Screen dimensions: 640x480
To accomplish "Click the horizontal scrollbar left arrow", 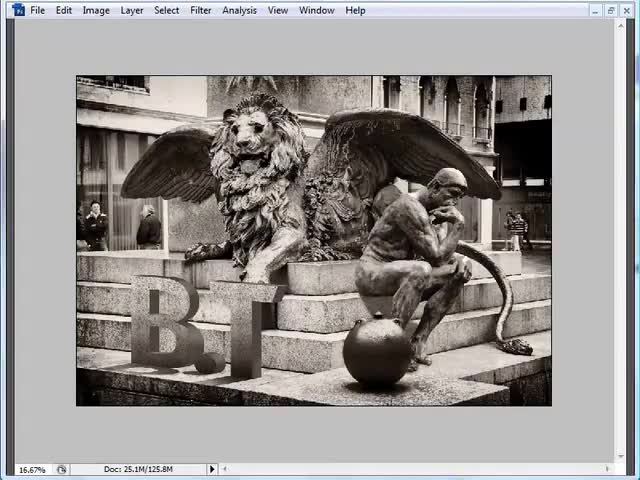I will pos(225,469).
